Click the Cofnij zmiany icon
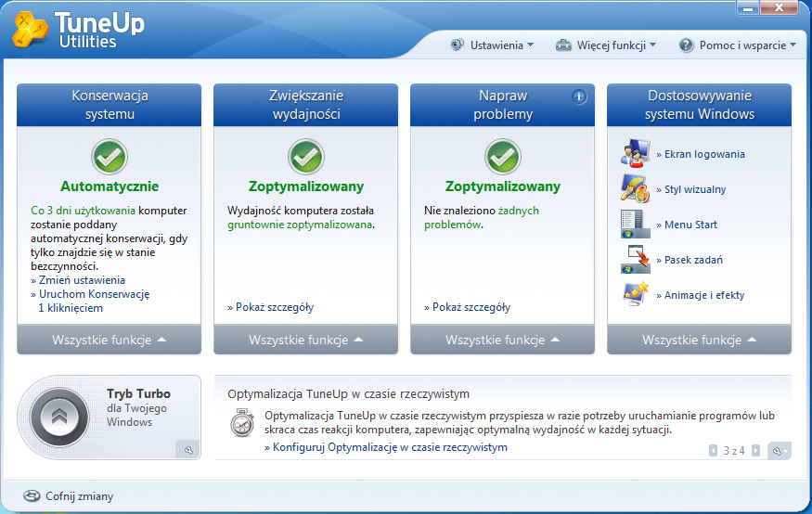 pos(32,496)
